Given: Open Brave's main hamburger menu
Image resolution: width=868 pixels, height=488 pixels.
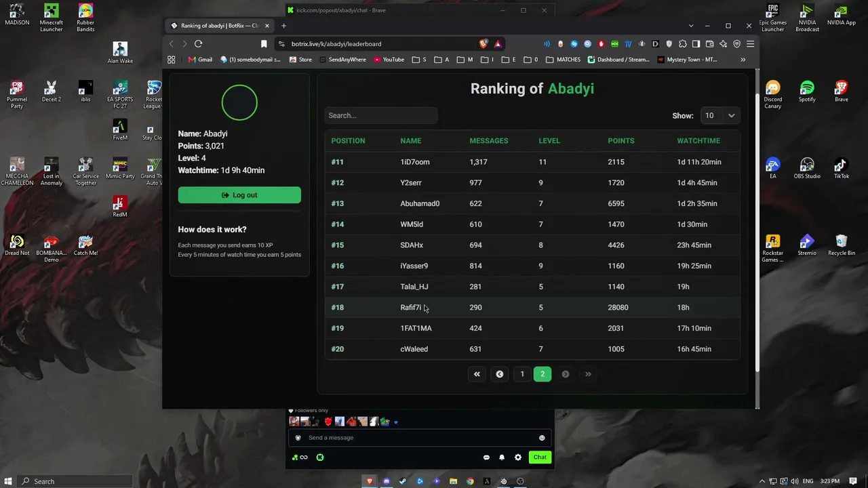Looking at the screenshot, I should (750, 43).
